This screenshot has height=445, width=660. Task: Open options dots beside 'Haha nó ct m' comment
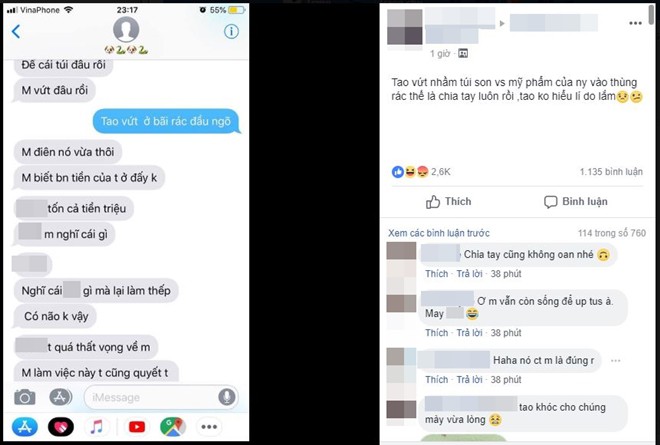coord(615,360)
